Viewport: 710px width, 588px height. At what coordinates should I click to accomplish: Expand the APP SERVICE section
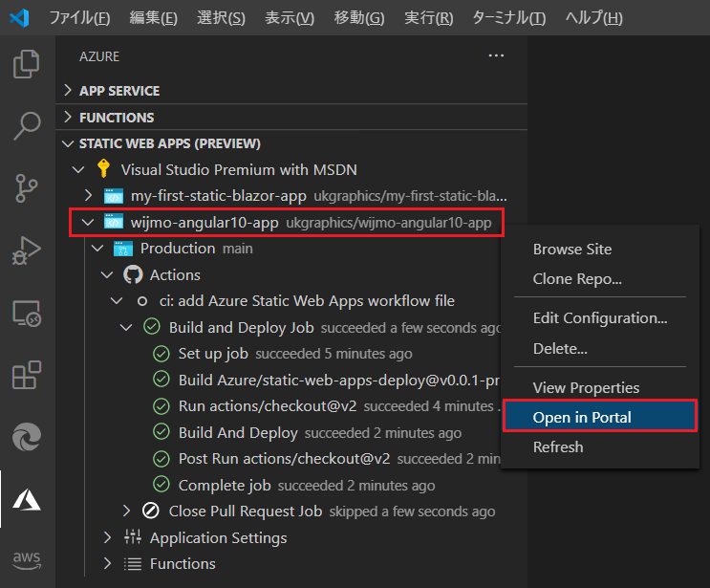tap(68, 90)
